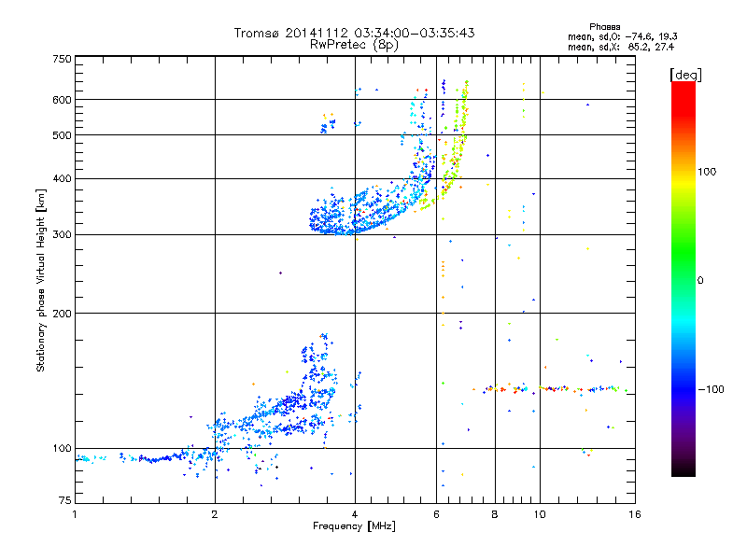
Task: Click the plot title 'Tromsø 20141112 03:34:00-03:35:43'
Action: click(354, 33)
